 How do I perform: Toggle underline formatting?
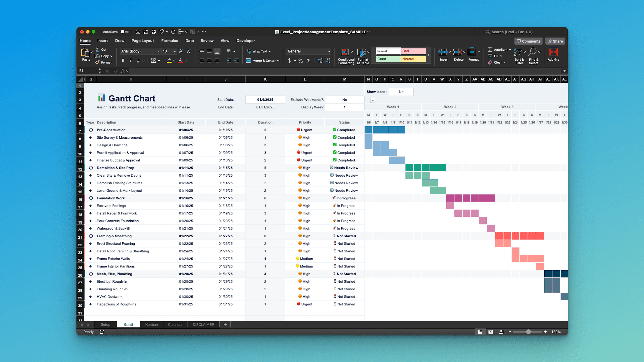pos(138,61)
